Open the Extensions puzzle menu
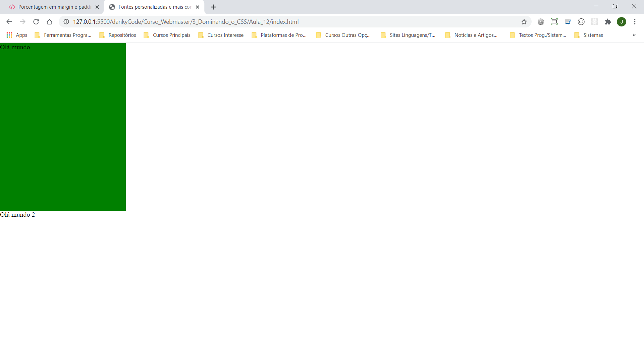Screen dimensions: 644x345 click(608, 22)
